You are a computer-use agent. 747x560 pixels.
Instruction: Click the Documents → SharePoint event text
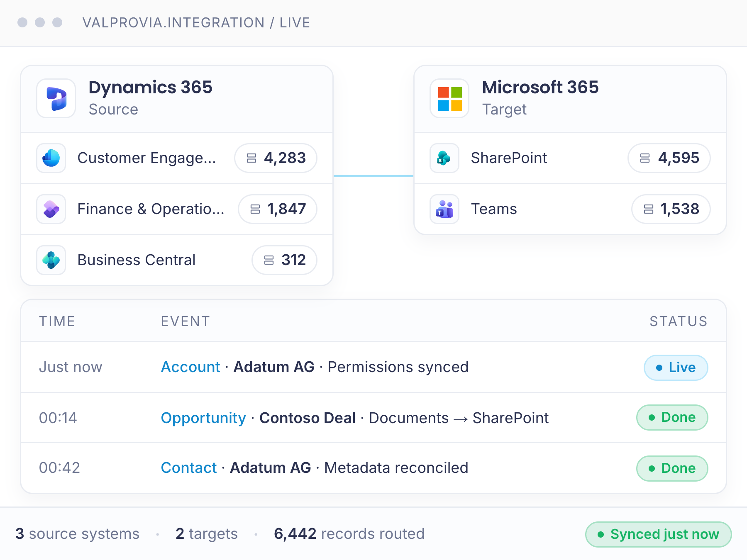[459, 418]
